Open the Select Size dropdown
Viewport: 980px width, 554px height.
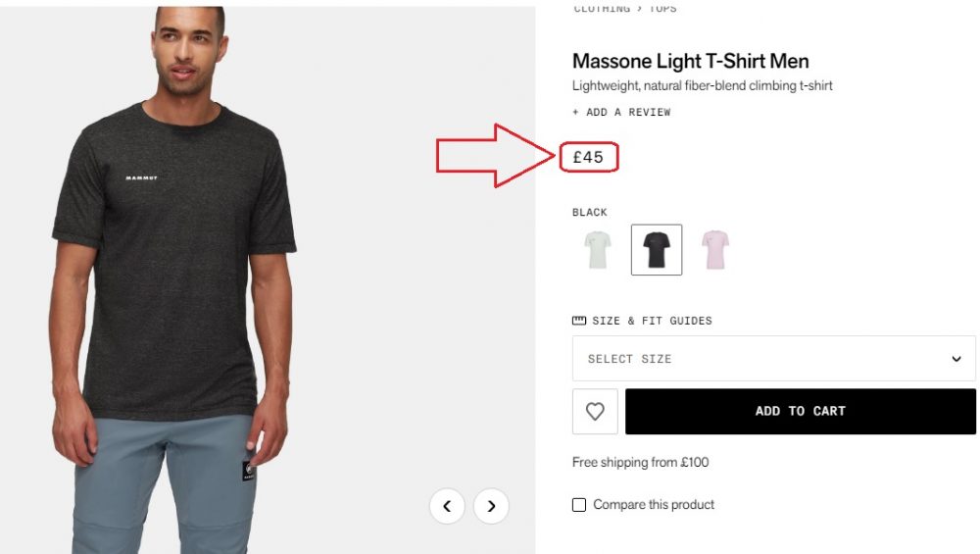point(773,359)
